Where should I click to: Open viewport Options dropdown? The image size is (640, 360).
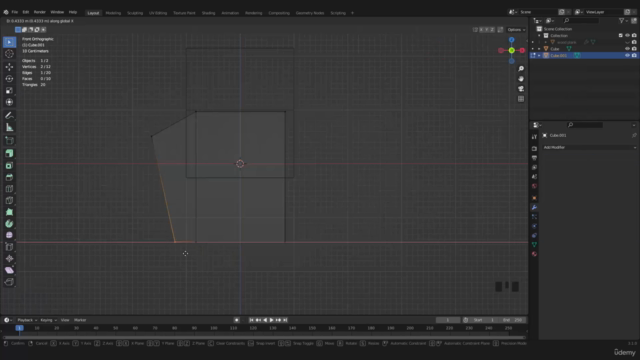(x=516, y=30)
